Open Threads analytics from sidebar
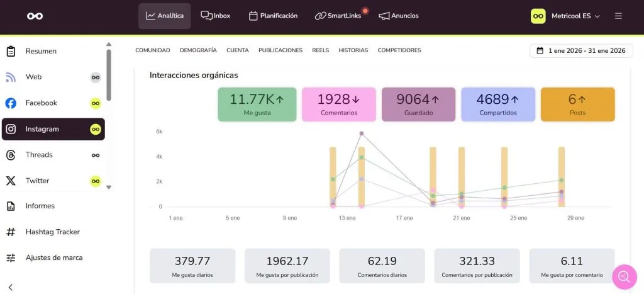This screenshot has height=294, width=644. pyautogui.click(x=39, y=155)
